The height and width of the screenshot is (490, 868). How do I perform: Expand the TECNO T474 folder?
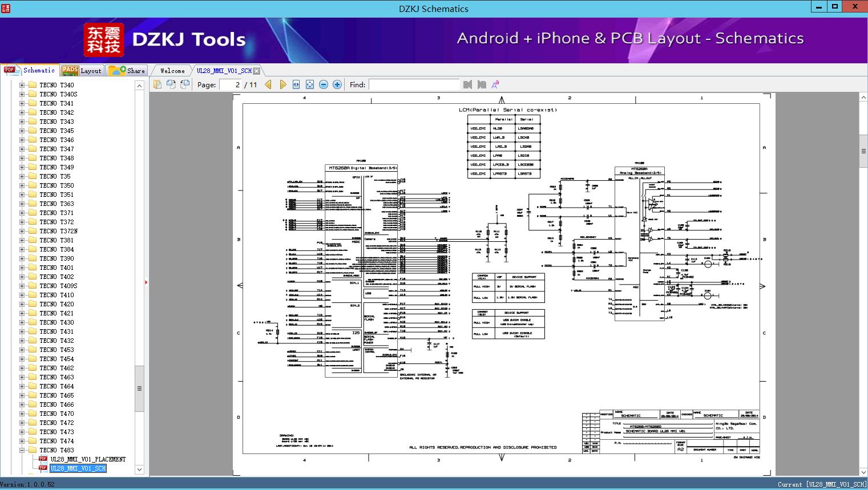(22, 441)
